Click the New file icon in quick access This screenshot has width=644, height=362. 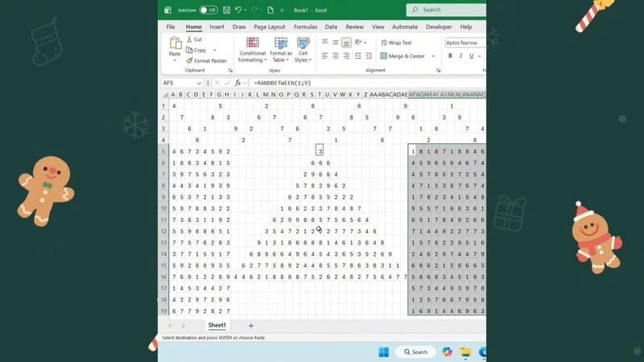(270, 10)
